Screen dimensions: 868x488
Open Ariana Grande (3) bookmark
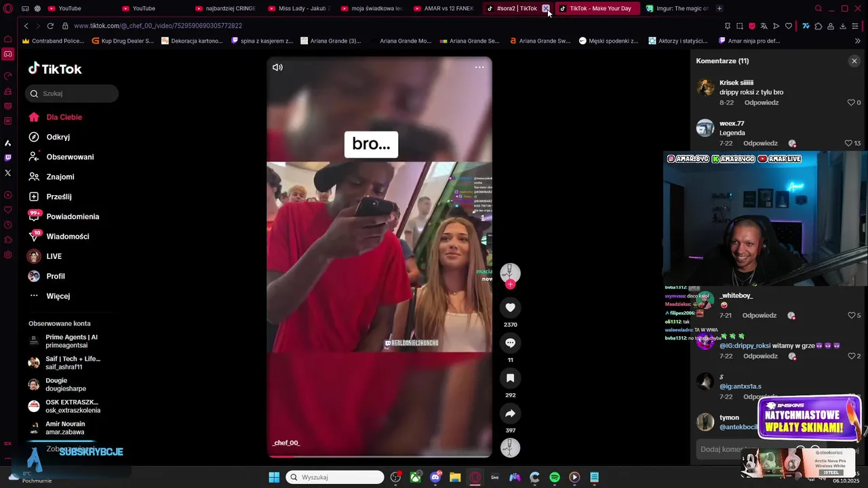click(330, 41)
